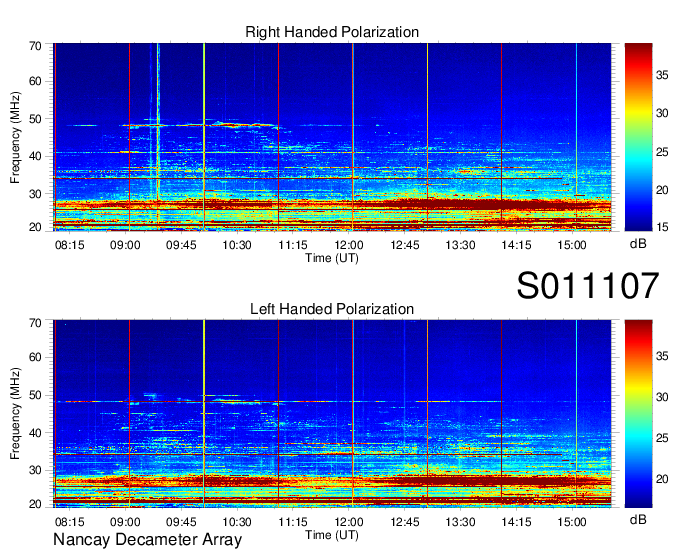
Task: Click the 13:30 tick label on top plot
Action: click(x=460, y=245)
